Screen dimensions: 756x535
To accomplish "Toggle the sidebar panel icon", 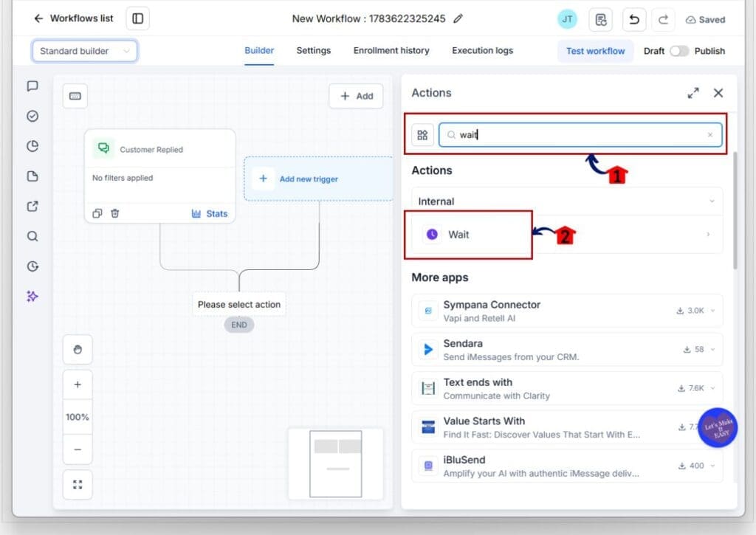I will pyautogui.click(x=138, y=18).
